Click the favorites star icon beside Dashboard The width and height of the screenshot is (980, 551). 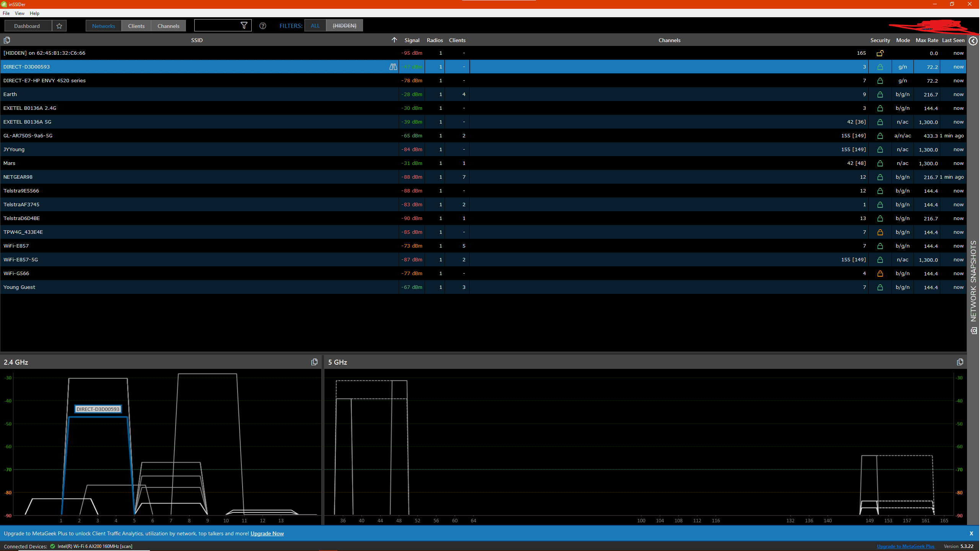(x=59, y=26)
